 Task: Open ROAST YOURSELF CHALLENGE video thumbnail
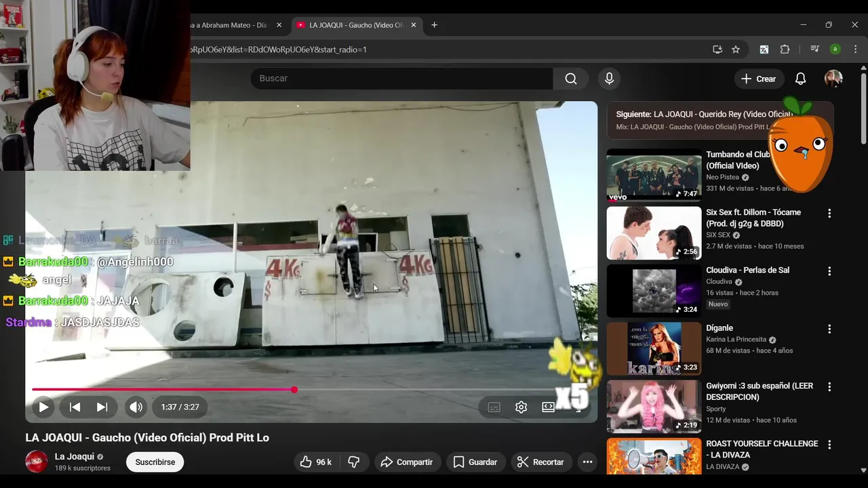tap(654, 456)
